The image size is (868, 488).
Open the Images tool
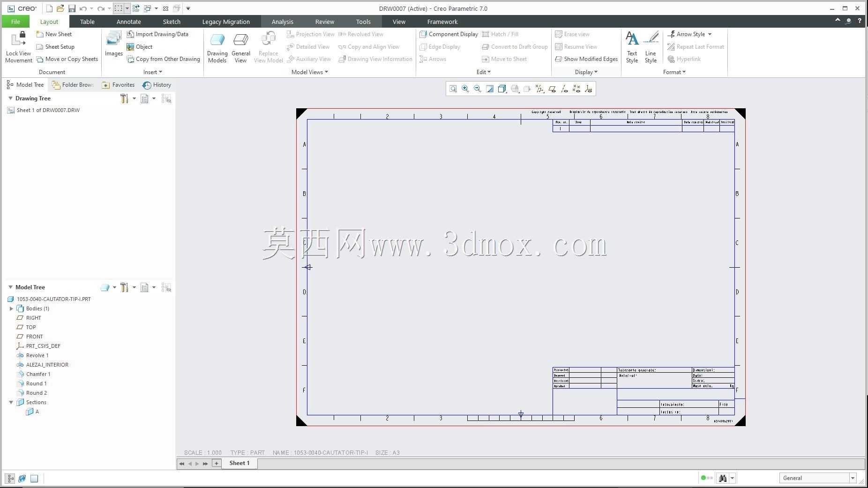(113, 44)
